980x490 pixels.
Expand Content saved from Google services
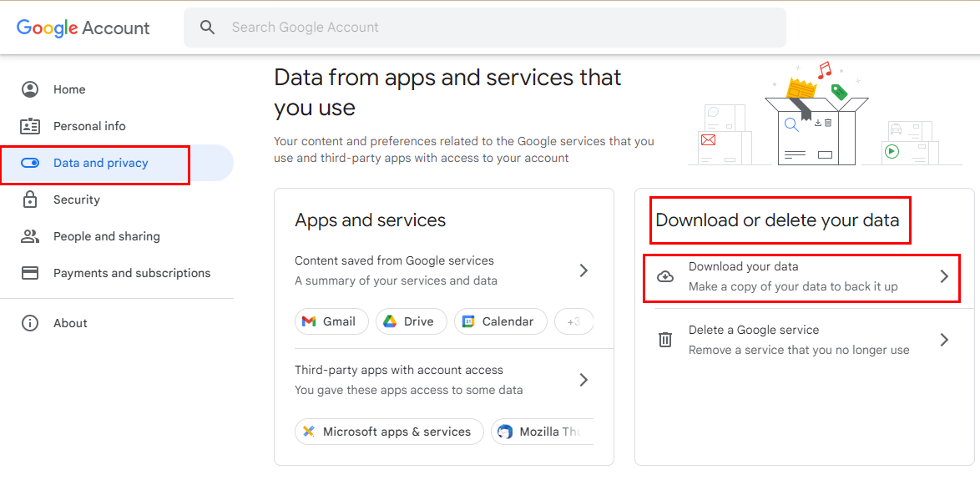coord(583,270)
